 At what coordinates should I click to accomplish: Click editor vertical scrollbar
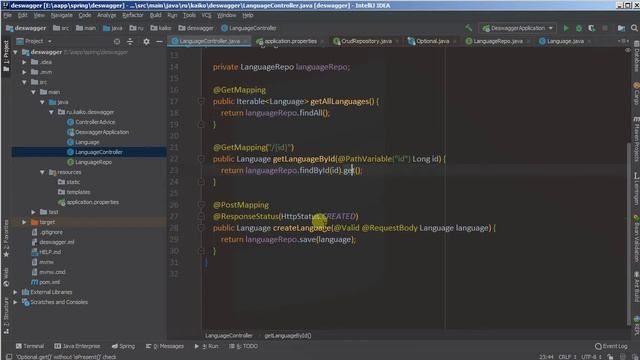[629, 233]
